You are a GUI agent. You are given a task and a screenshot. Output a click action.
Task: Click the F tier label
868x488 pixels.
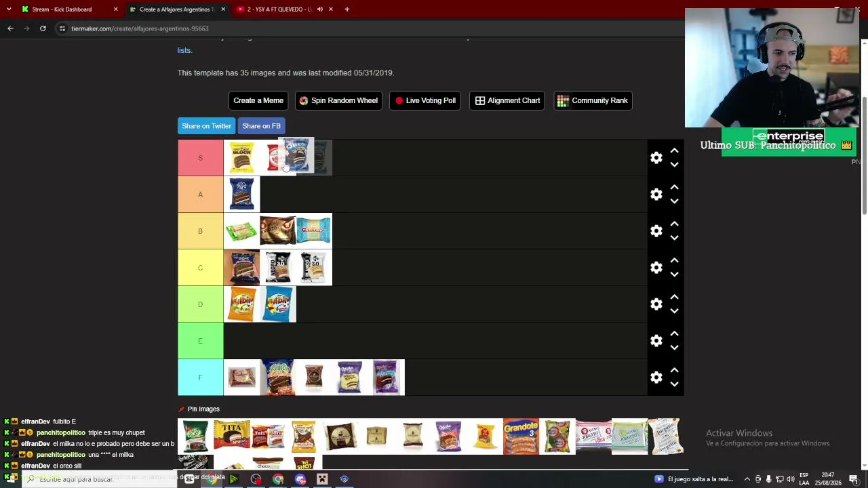(x=200, y=378)
